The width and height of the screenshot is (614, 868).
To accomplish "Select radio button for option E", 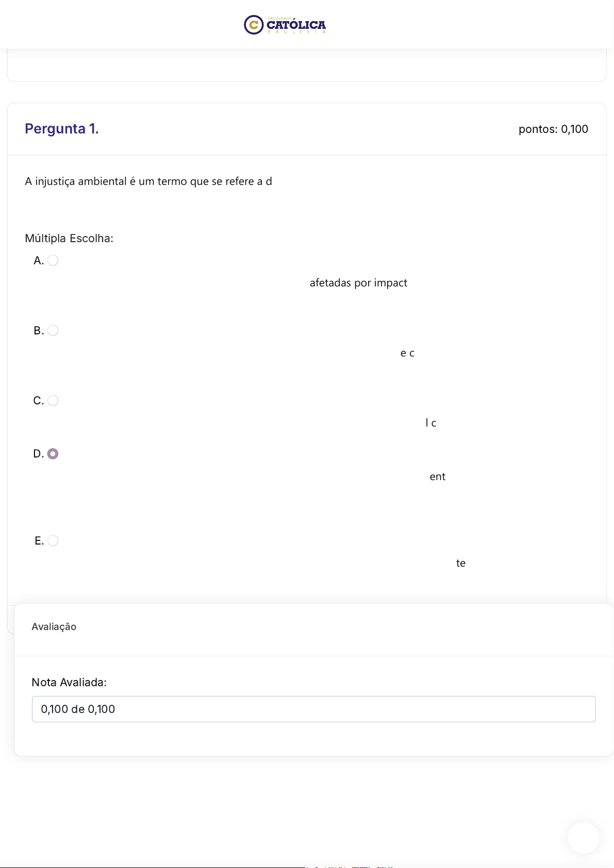I will pyautogui.click(x=53, y=541).
